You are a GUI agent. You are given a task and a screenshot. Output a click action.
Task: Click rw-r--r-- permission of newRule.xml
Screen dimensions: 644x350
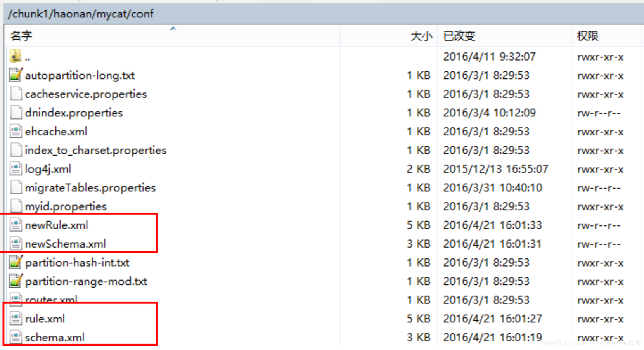coord(599,225)
